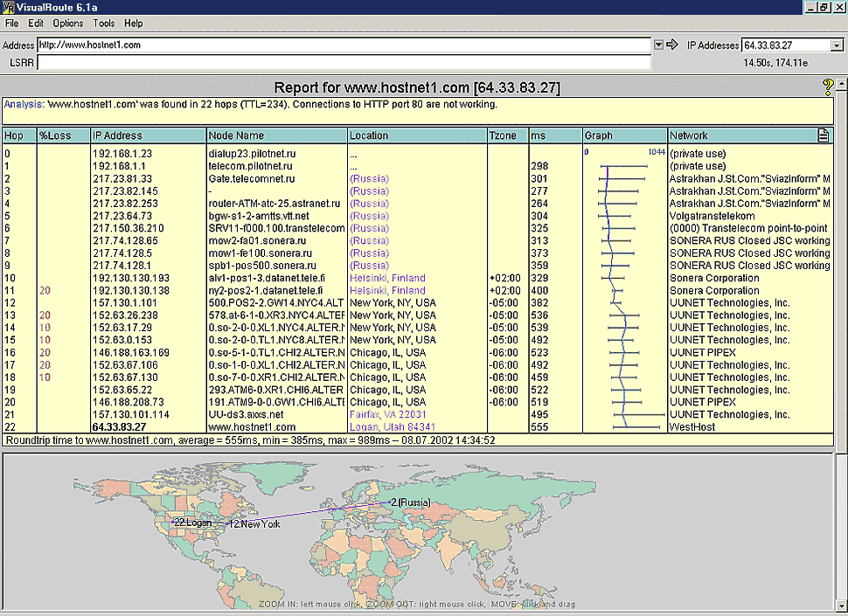The image size is (848, 616).
Task: Select node name UU-ds3.axxs.net
Action: tap(246, 414)
